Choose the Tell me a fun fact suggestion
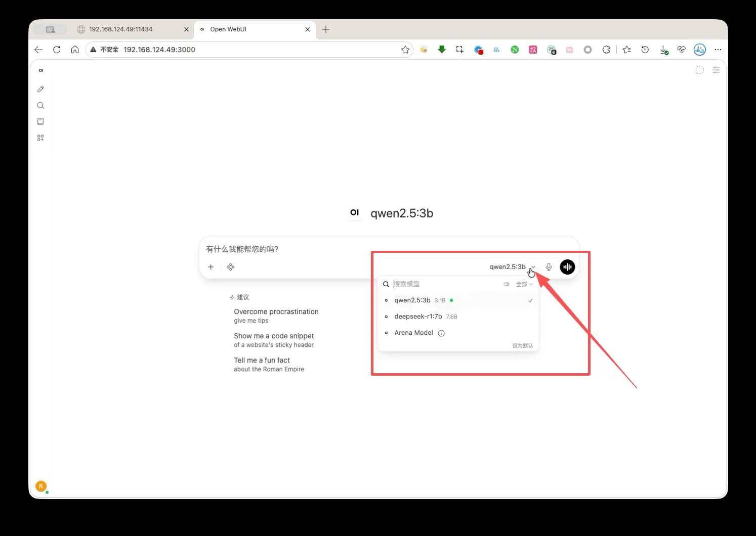Viewport: 756px width, 536px height. click(x=269, y=364)
